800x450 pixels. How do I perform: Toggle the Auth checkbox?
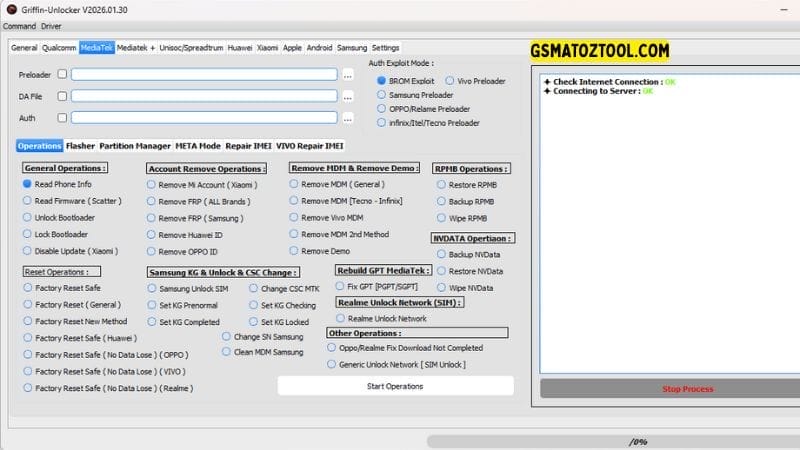[x=62, y=118]
